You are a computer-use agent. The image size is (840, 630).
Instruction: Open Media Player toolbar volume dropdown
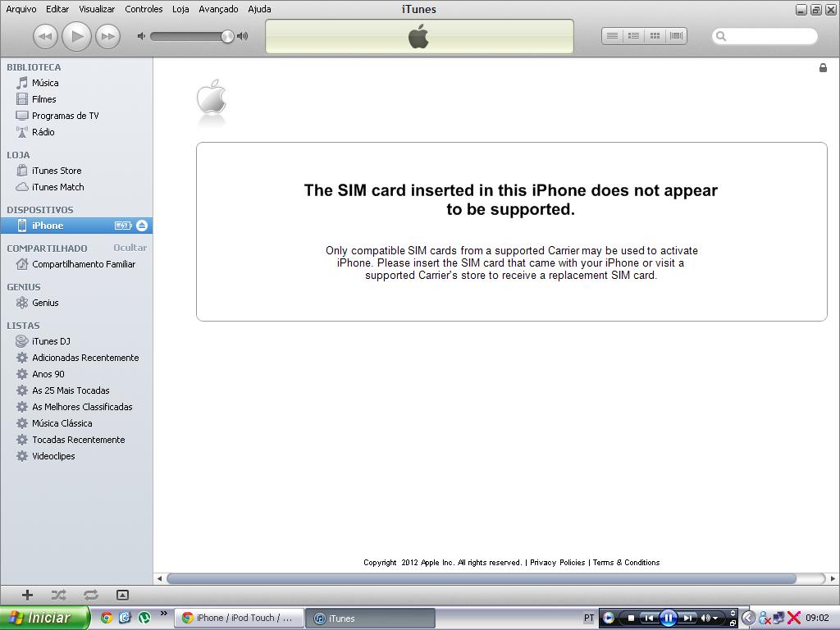click(x=715, y=619)
